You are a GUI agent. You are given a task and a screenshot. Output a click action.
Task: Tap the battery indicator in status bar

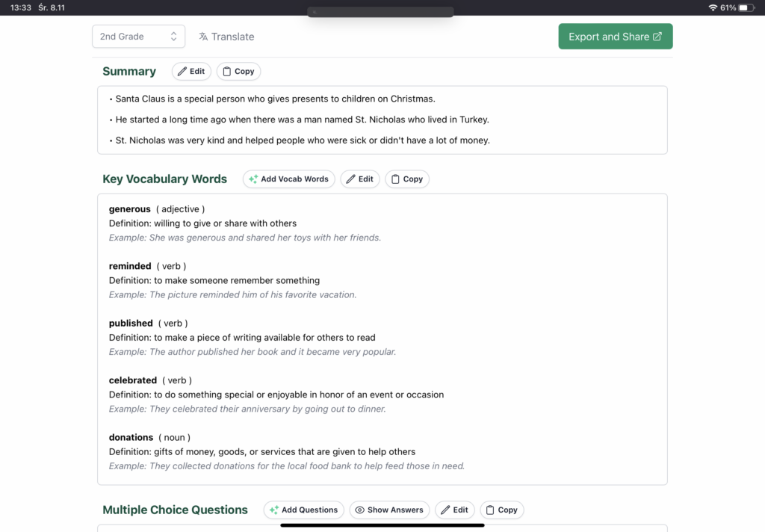click(x=747, y=7)
